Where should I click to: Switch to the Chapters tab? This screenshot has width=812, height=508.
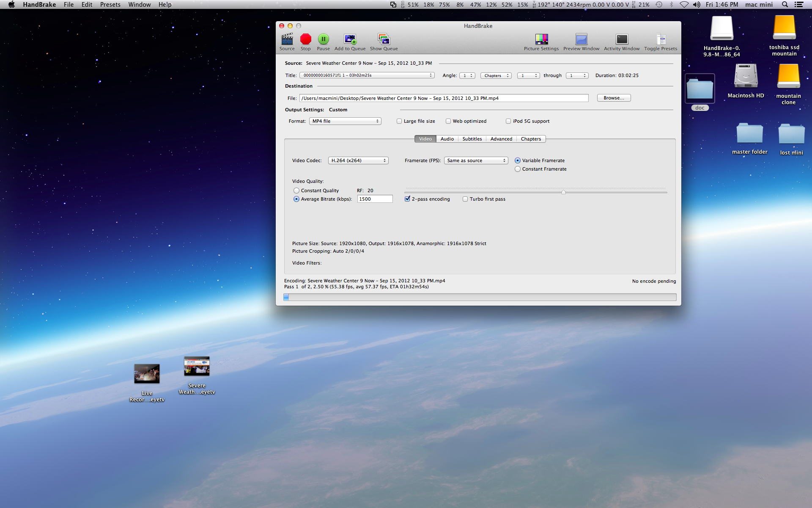coord(531,139)
